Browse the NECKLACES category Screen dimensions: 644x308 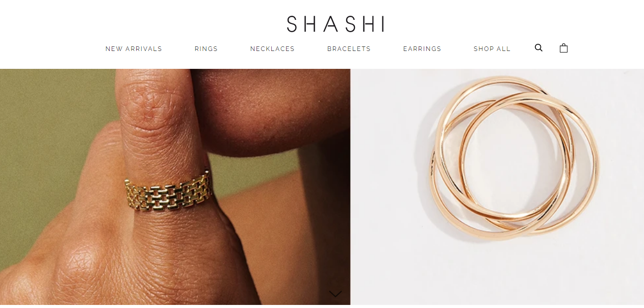click(x=272, y=49)
